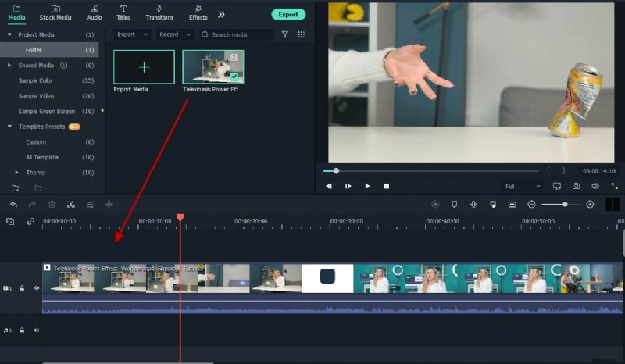The height and width of the screenshot is (364, 625).
Task: Click the render preview icon
Action: pyautogui.click(x=435, y=205)
